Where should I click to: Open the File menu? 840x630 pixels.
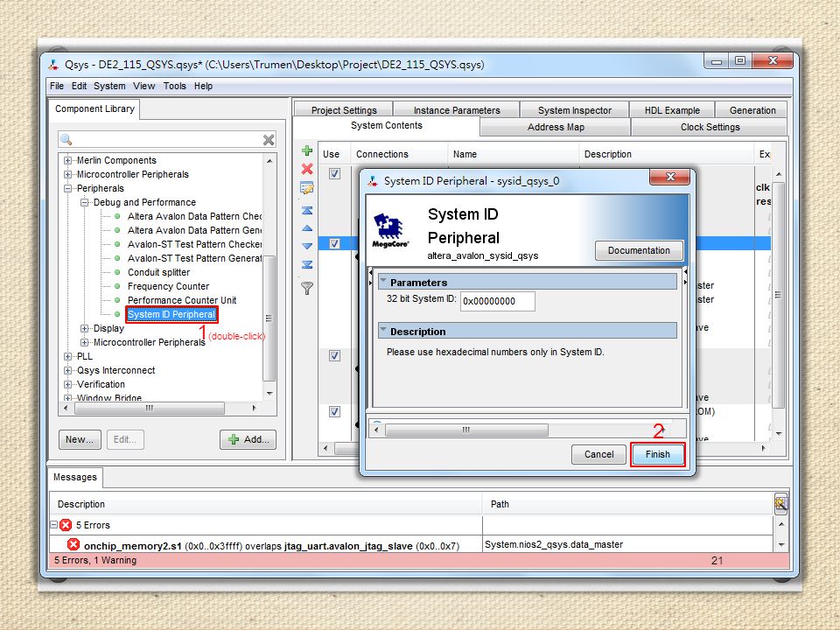pos(57,86)
